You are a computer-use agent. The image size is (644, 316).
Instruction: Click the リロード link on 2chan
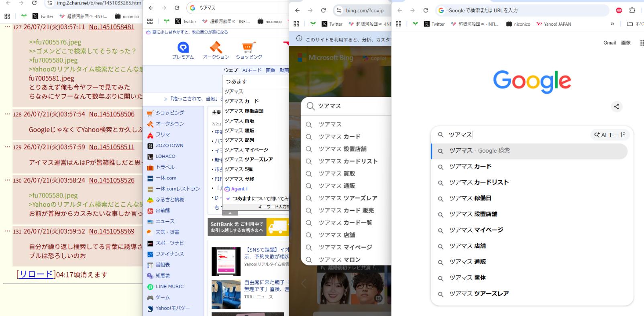(36, 274)
